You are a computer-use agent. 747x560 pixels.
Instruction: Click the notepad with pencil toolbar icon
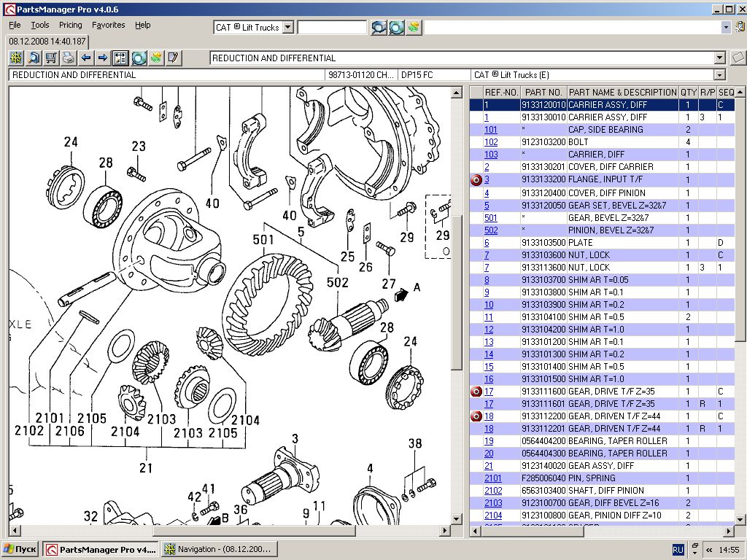coord(173,58)
